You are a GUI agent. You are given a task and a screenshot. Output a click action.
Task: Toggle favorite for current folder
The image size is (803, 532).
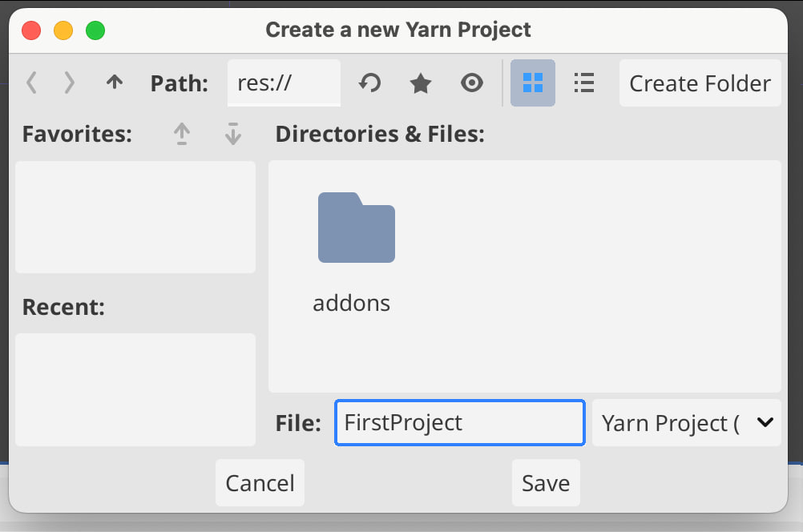click(420, 83)
